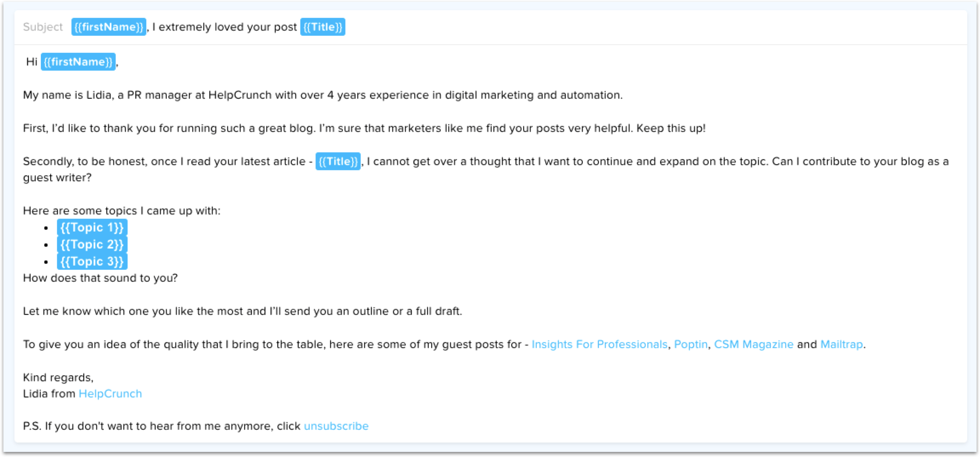The height and width of the screenshot is (457, 980).
Task: Click the Subject label
Action: click(43, 27)
